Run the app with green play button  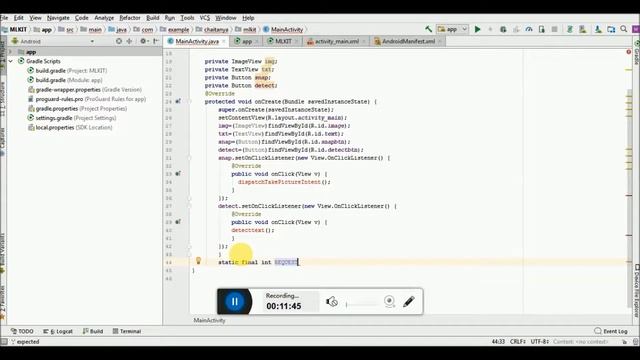coord(477,29)
